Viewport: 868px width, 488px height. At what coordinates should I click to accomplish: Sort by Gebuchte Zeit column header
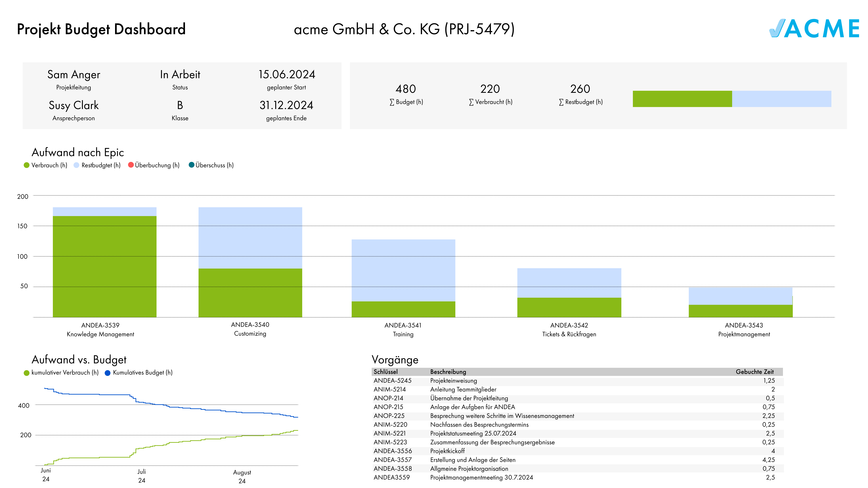point(755,372)
